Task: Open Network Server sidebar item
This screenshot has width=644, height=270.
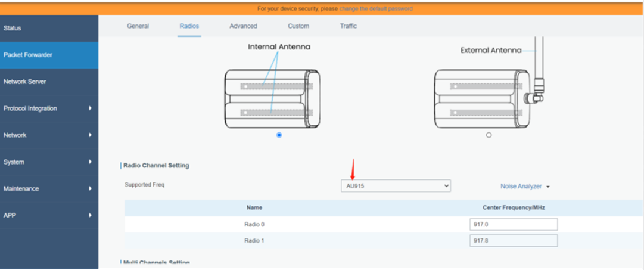Action: (x=49, y=82)
